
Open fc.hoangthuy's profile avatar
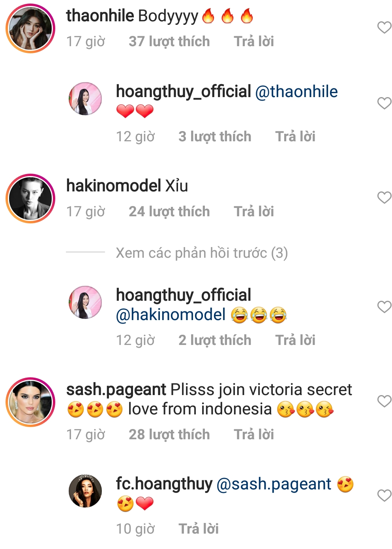85,491
